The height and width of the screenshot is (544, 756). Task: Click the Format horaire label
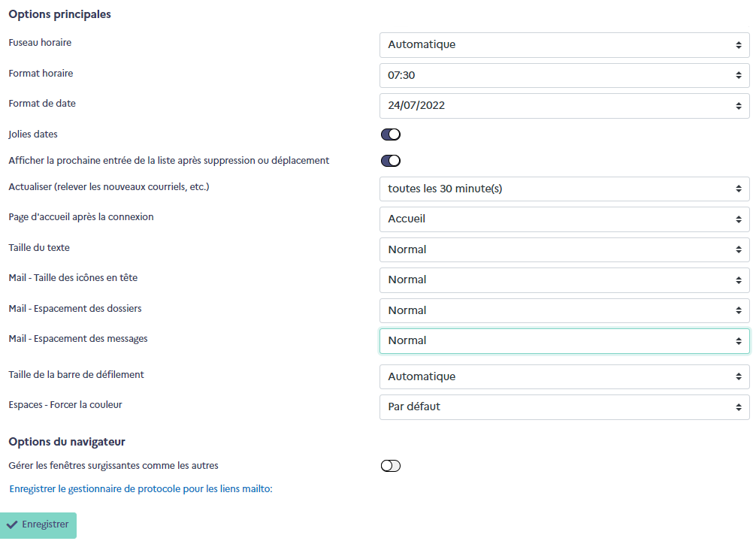click(41, 74)
